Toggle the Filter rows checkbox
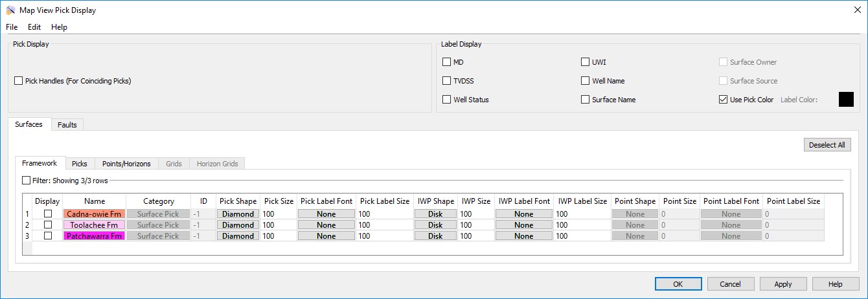 (27, 181)
